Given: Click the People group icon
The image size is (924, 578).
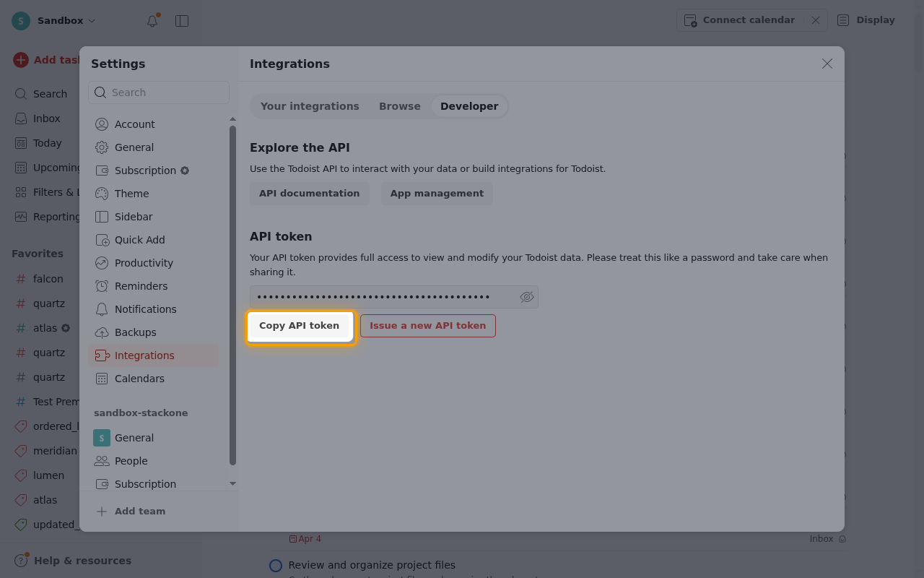Looking at the screenshot, I should [102, 461].
